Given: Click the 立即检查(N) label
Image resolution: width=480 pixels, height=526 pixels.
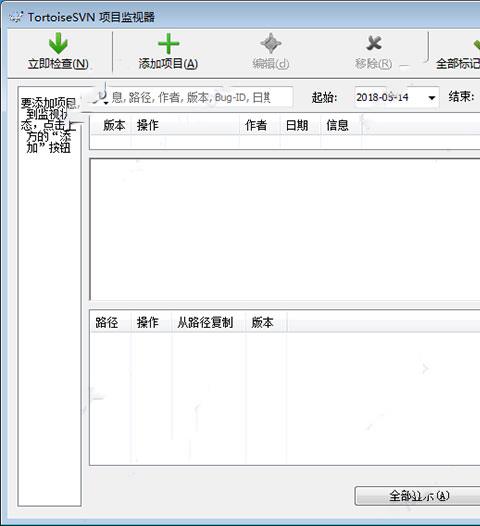Looking at the screenshot, I should [x=58, y=63].
